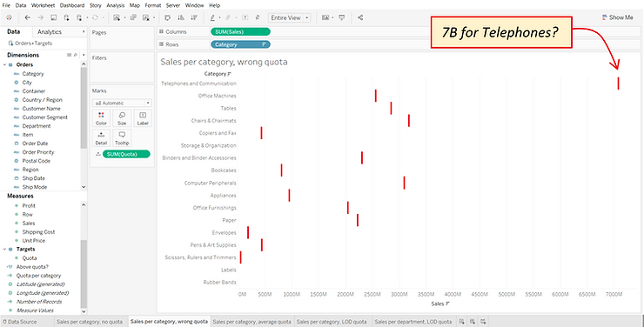Click the New dashboard icon in bottom tab bar
This screenshot has width=644, height=327.
[x=473, y=322]
